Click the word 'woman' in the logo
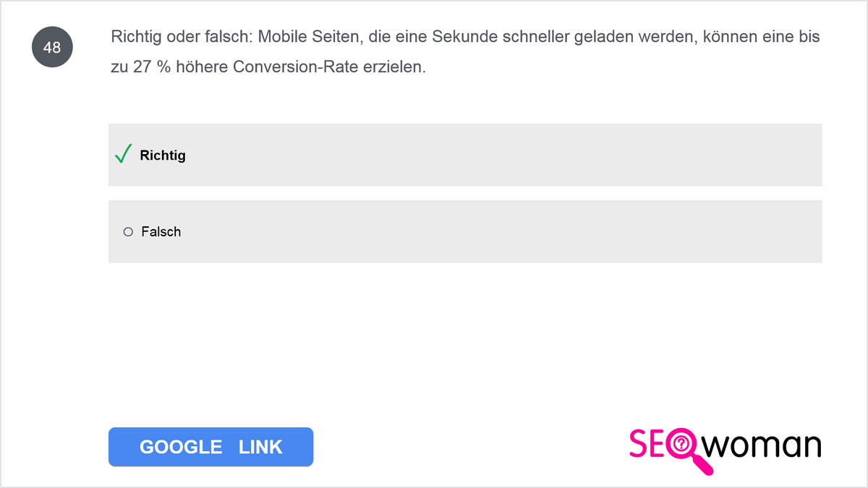This screenshot has width=868, height=488. [764, 445]
